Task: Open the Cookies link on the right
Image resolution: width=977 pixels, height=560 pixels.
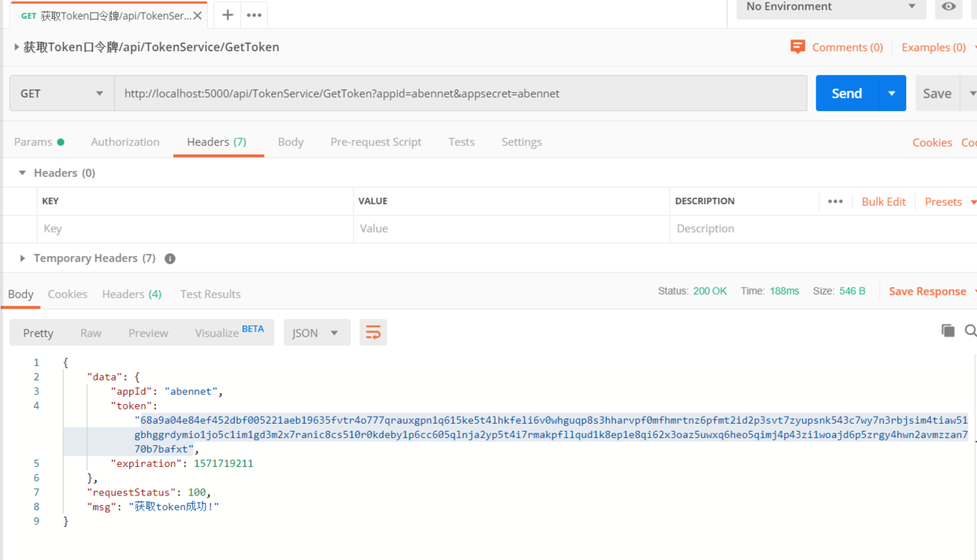Action: click(x=932, y=143)
